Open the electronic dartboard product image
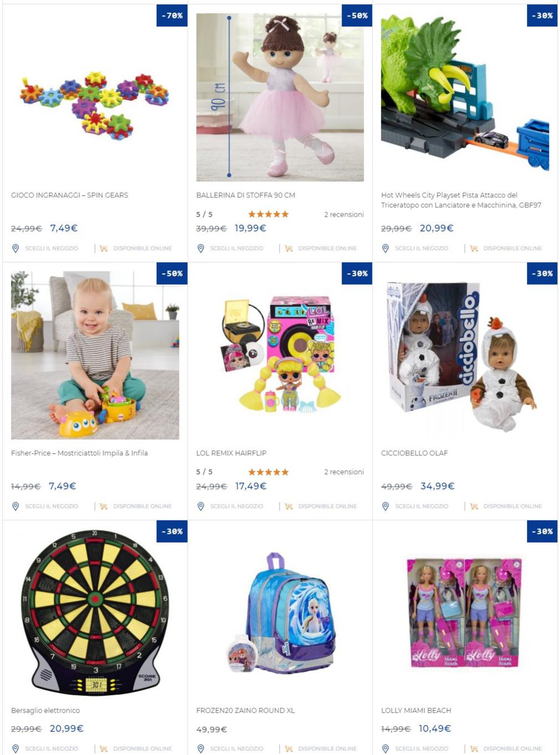 95,612
